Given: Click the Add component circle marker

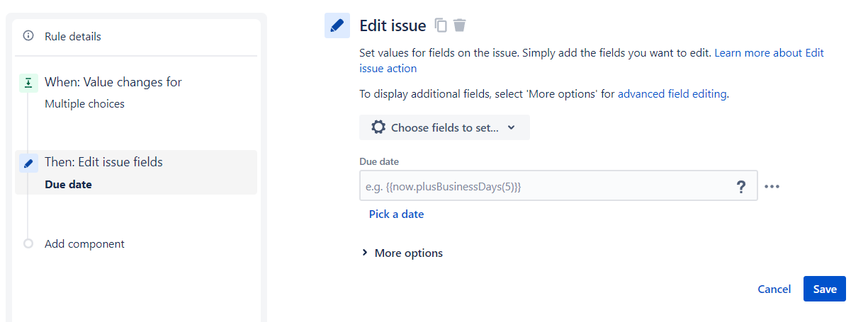Looking at the screenshot, I should pyautogui.click(x=28, y=243).
